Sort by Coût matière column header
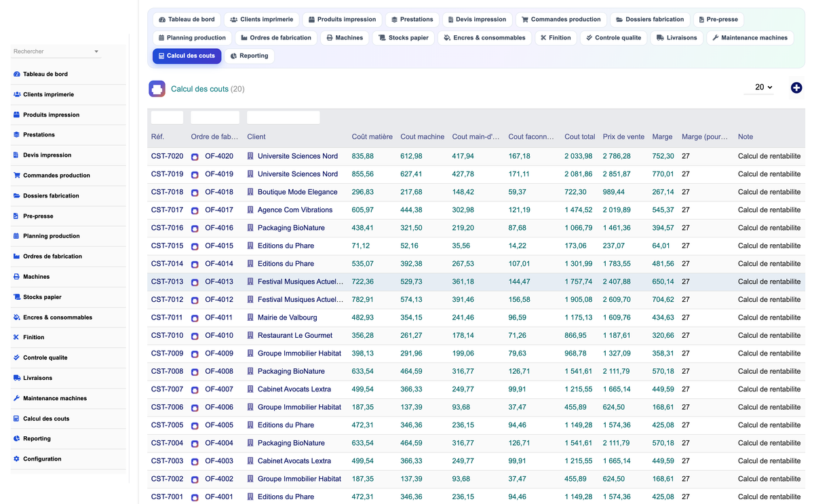Image resolution: width=814 pixels, height=504 pixels. [x=372, y=137]
